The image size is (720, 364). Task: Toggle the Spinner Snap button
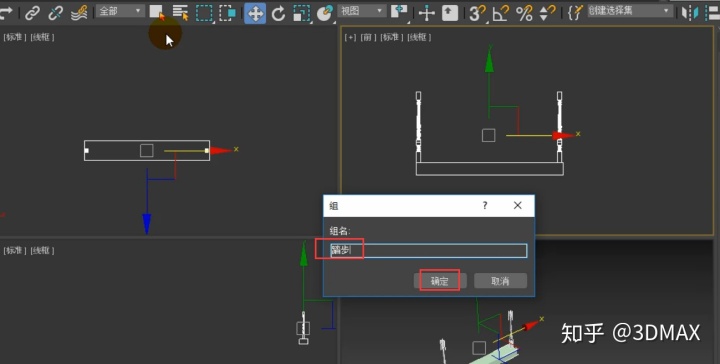coord(547,13)
